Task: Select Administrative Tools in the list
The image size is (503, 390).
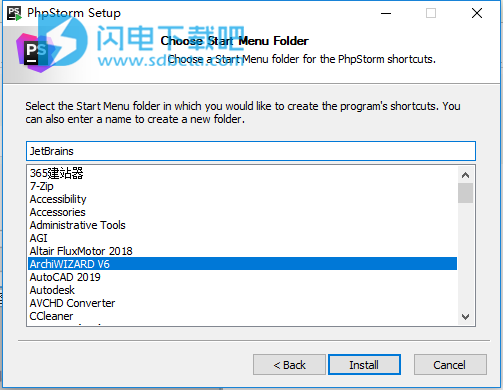Action: coord(242,225)
